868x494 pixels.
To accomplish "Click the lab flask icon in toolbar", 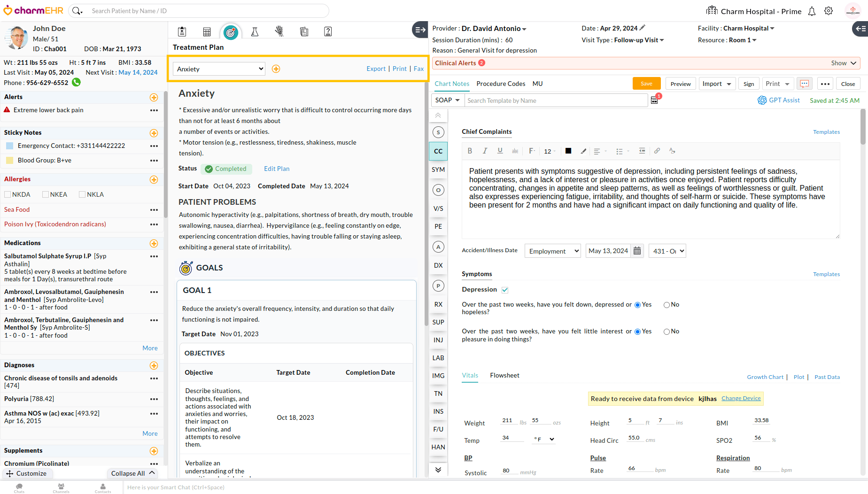I will (x=255, y=32).
